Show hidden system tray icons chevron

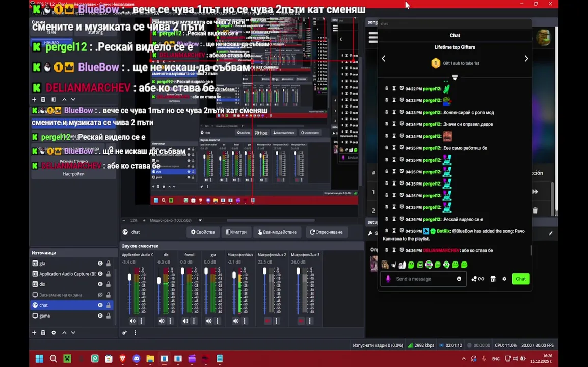(x=464, y=359)
